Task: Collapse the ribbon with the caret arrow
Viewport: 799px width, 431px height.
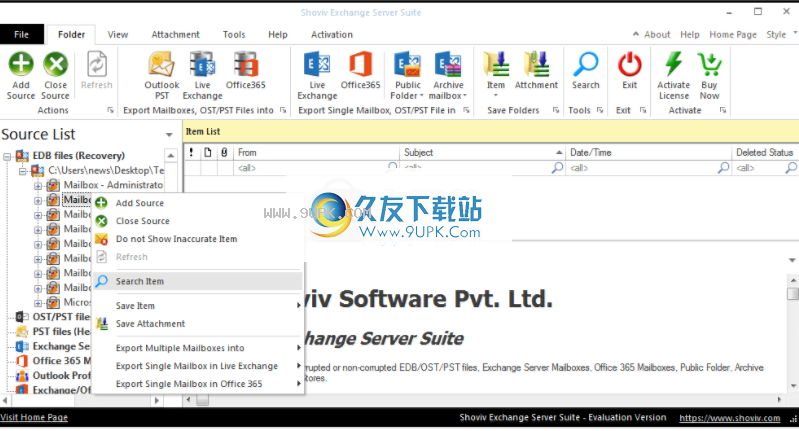Action: 635,34
